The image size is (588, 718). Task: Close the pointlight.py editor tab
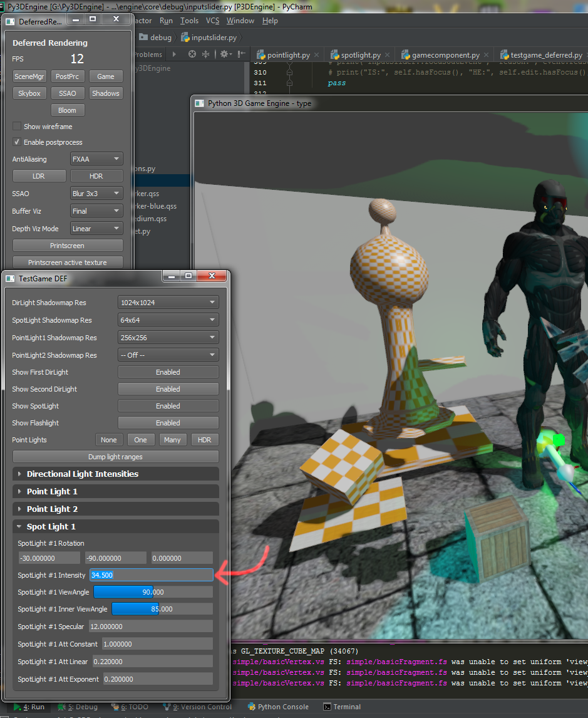coord(317,55)
